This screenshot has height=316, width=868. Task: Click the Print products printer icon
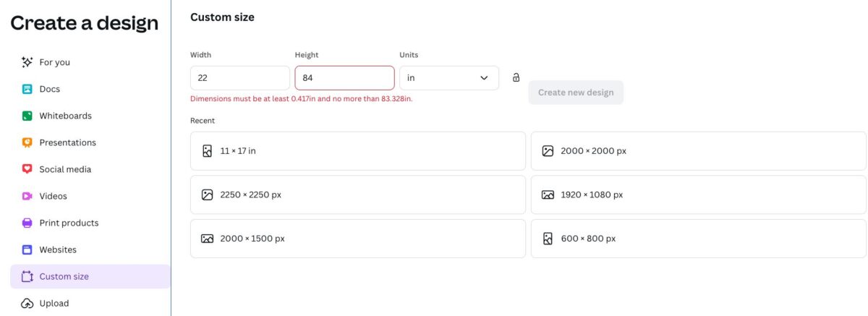click(27, 223)
